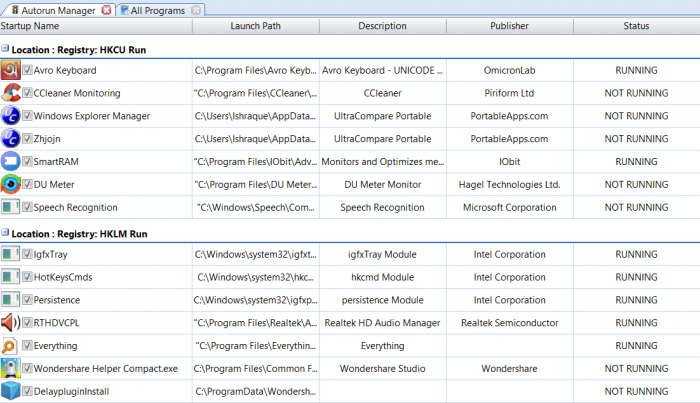
Task: Click the RTHDVCPL speaker icon
Action: click(11, 323)
